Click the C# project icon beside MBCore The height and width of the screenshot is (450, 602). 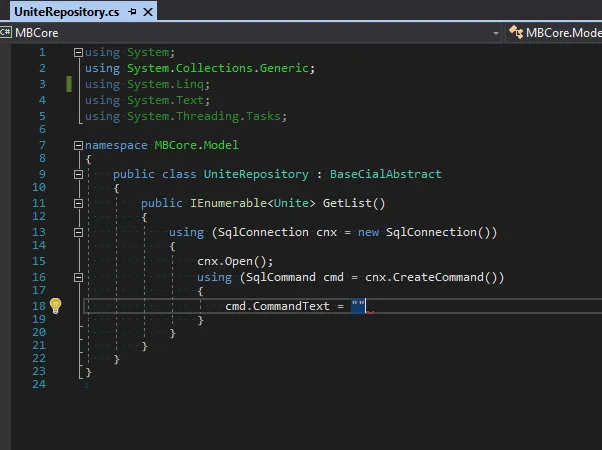6,33
